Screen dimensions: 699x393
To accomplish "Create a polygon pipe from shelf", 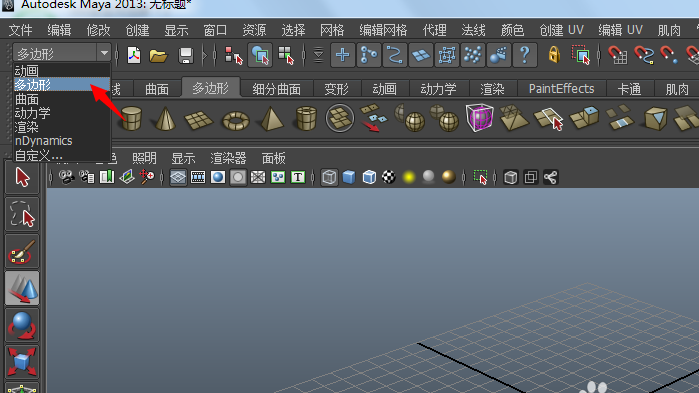I will [306, 119].
